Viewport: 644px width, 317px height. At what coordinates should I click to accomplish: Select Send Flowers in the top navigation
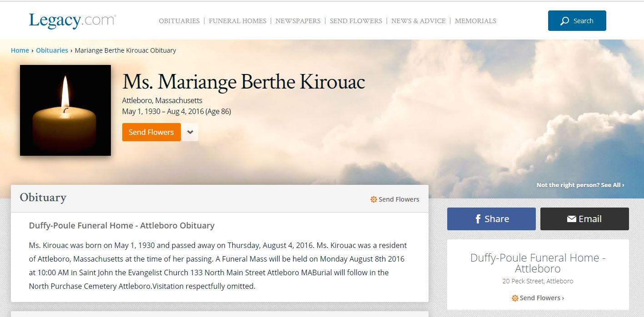pos(356,21)
